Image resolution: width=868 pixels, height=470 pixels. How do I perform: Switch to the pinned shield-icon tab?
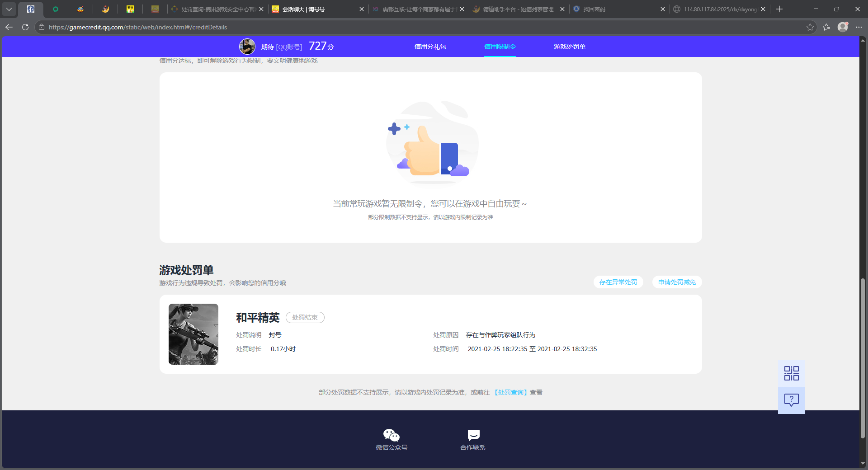tap(31, 9)
